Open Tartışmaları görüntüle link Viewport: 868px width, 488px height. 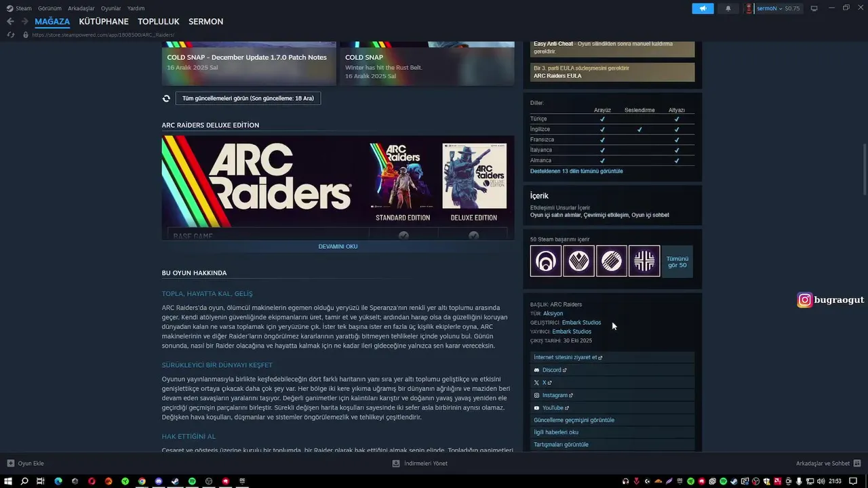click(612, 445)
